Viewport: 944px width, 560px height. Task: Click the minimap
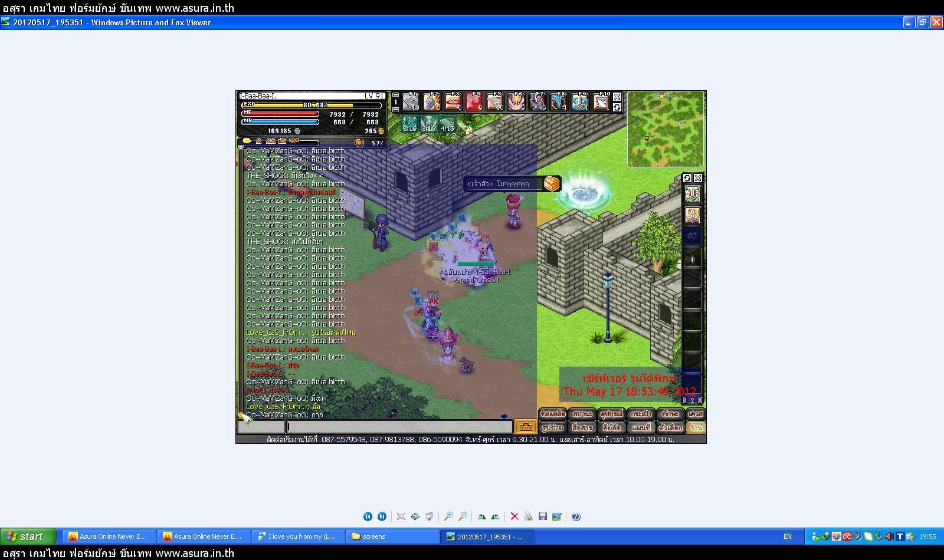(666, 129)
